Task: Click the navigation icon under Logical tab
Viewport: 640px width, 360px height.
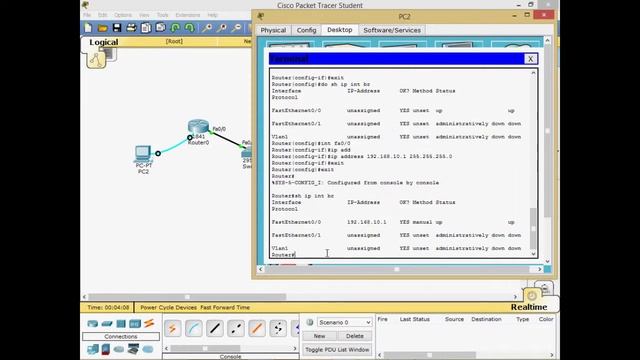Action: (x=96, y=60)
